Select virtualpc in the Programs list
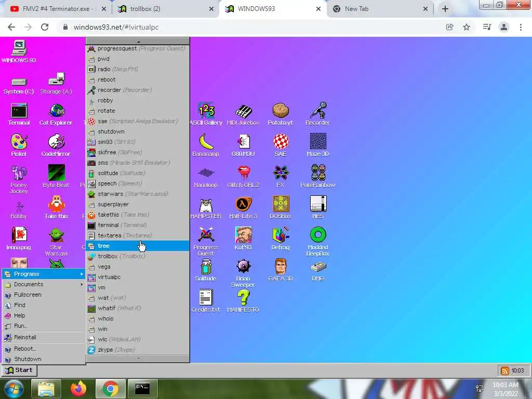 (x=137, y=277)
